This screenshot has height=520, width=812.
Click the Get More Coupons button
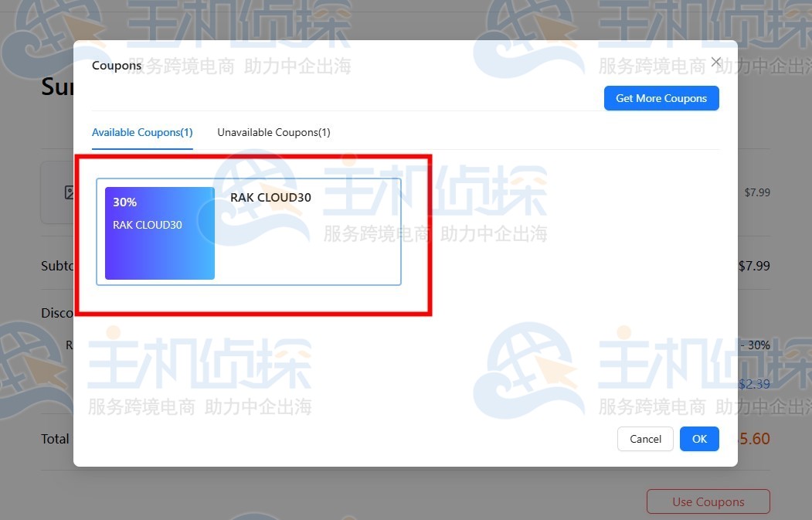[x=661, y=98]
